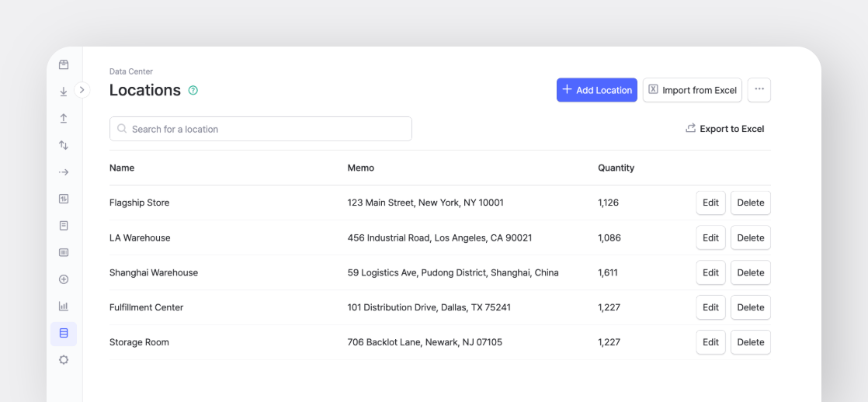Open the barcode icon in sidebar

tap(64, 252)
